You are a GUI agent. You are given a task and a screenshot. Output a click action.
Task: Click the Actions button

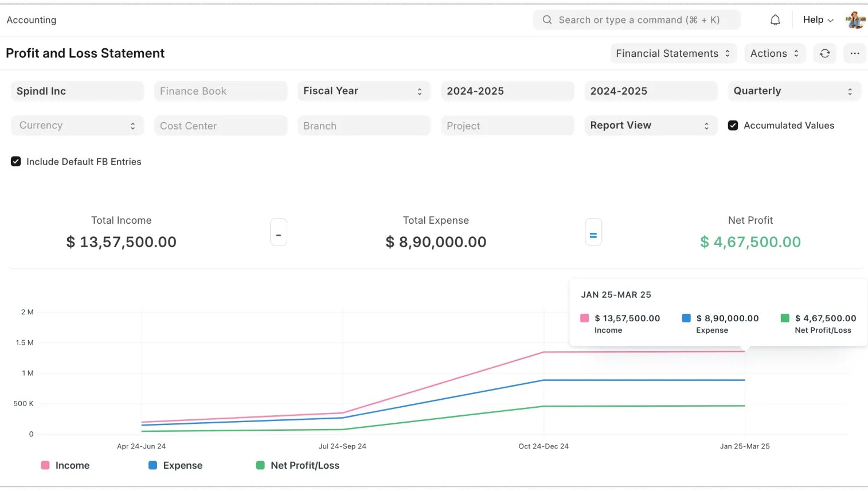click(775, 53)
